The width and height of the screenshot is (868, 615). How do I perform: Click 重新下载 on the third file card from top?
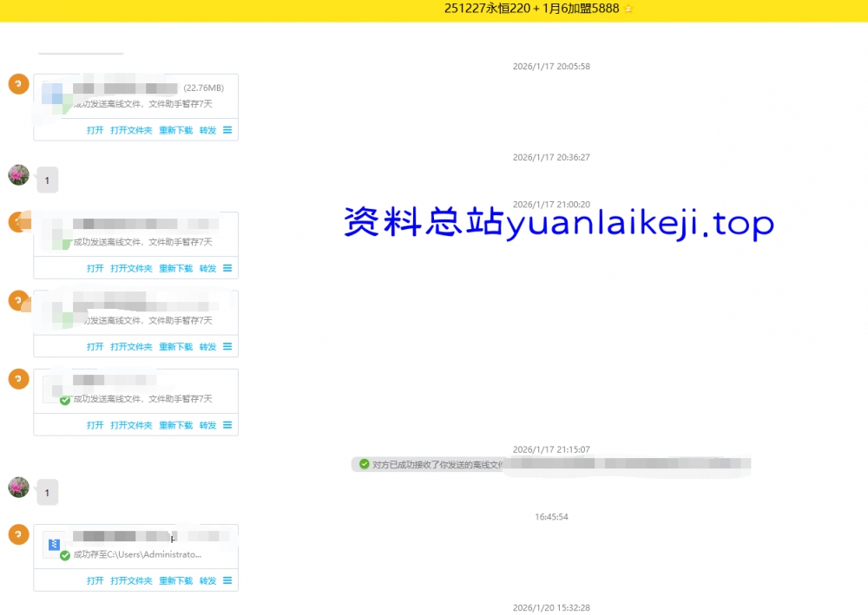click(x=175, y=347)
